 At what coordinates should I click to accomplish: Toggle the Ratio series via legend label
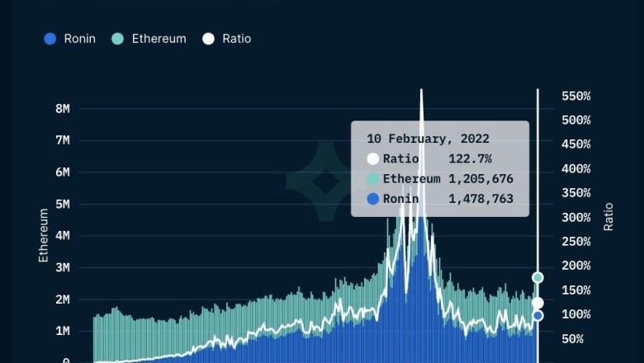(236, 39)
